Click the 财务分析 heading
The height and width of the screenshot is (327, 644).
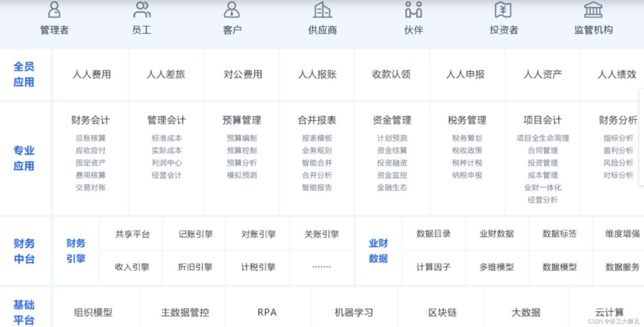point(618,120)
